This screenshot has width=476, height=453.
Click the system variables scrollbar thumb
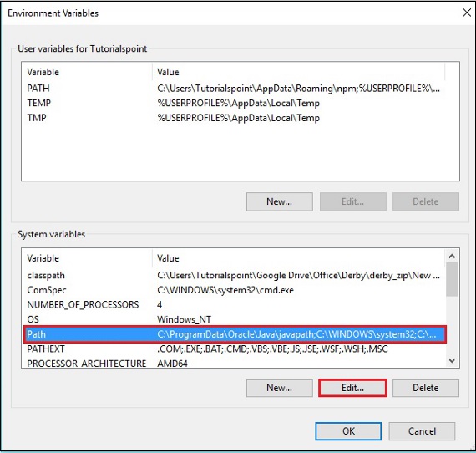(452, 279)
